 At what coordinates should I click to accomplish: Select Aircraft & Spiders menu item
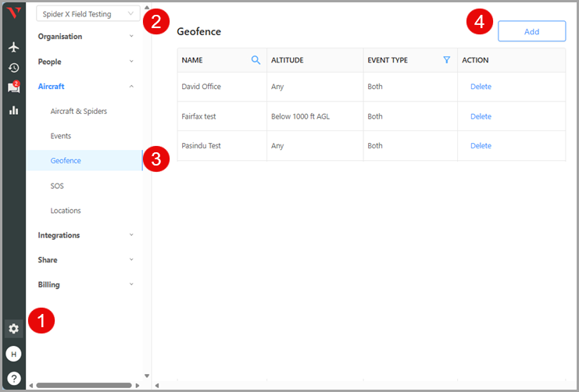point(79,112)
